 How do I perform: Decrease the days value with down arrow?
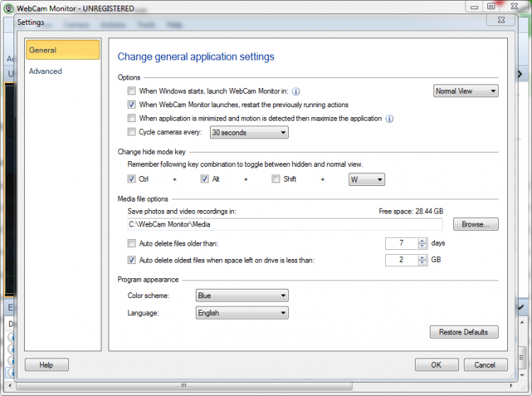[422, 246]
